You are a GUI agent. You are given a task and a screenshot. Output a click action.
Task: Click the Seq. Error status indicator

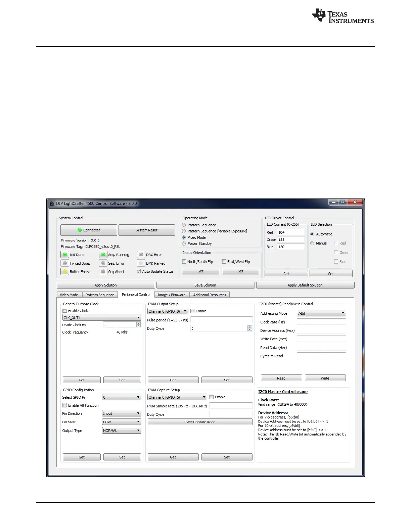point(103,263)
